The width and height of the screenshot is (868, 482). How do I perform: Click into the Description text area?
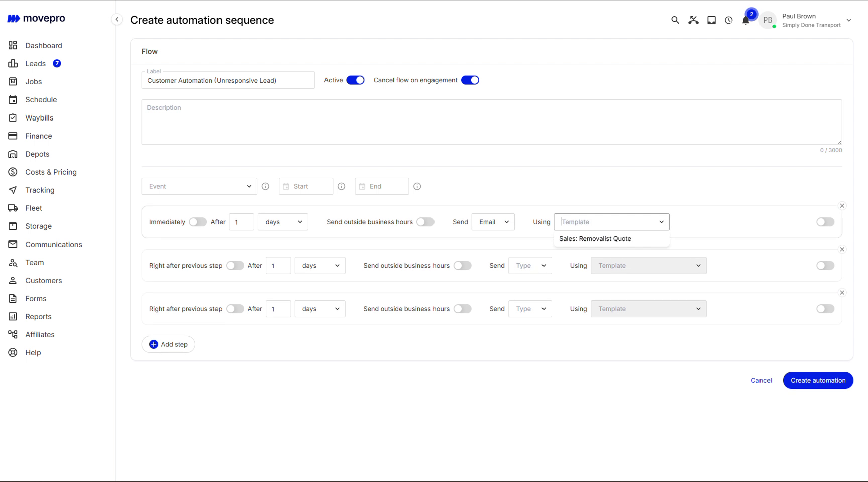pyautogui.click(x=492, y=122)
